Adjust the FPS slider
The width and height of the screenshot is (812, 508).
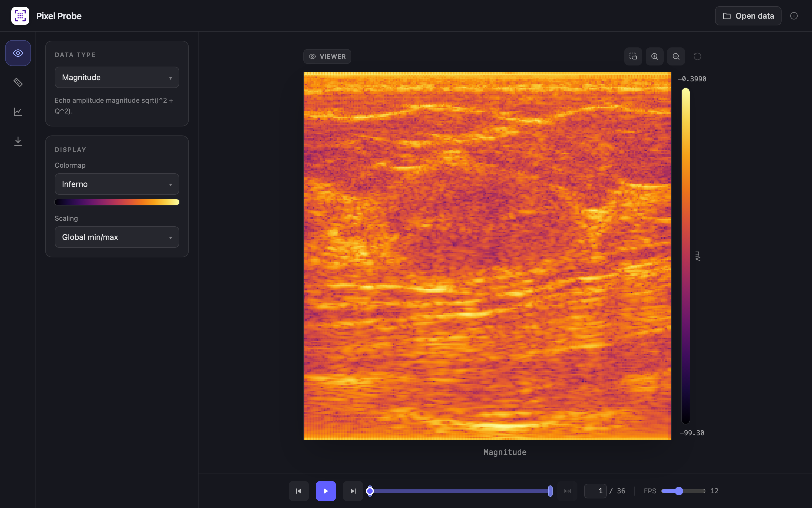pos(683,491)
